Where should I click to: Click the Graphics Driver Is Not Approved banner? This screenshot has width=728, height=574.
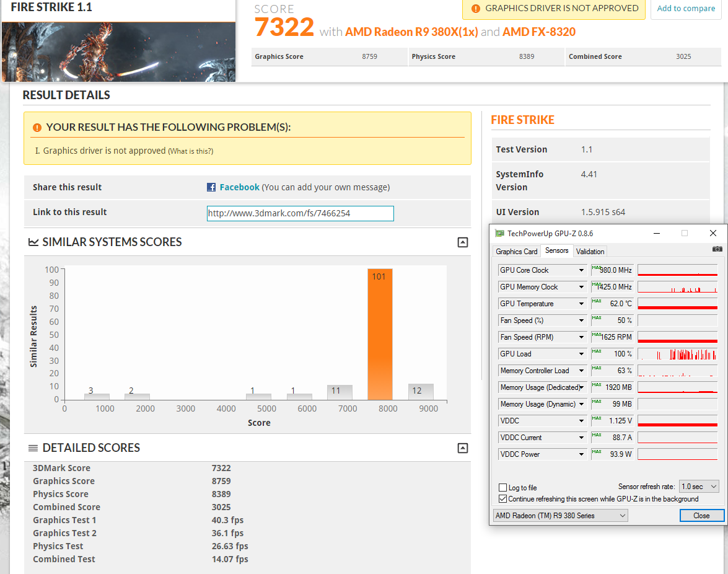[553, 9]
